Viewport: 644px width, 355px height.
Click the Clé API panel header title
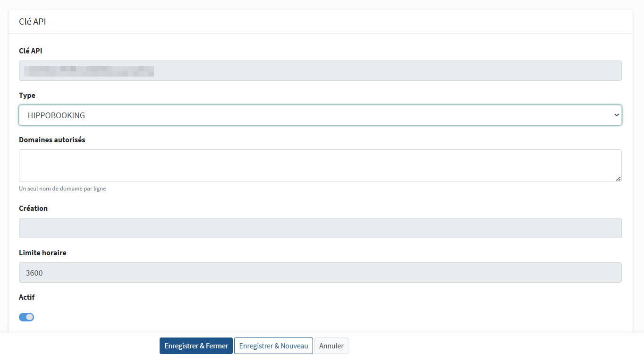pyautogui.click(x=33, y=22)
